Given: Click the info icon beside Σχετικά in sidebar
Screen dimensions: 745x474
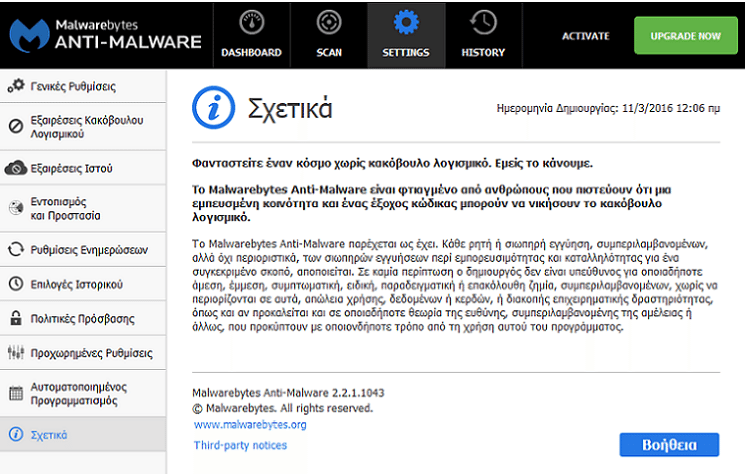Looking at the screenshot, I should 16,434.
